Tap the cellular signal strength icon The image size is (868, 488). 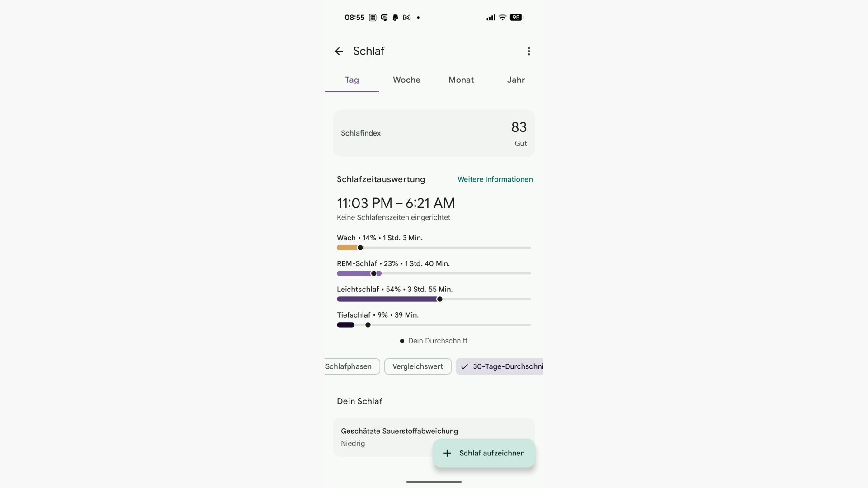[491, 18]
